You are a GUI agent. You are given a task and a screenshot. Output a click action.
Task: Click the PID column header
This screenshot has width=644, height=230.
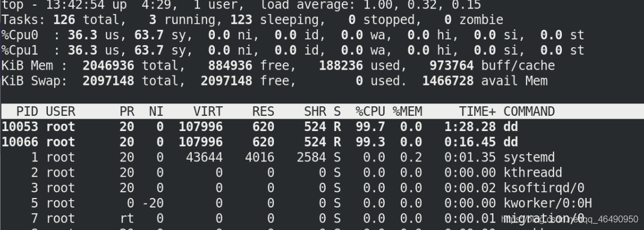tap(27, 111)
